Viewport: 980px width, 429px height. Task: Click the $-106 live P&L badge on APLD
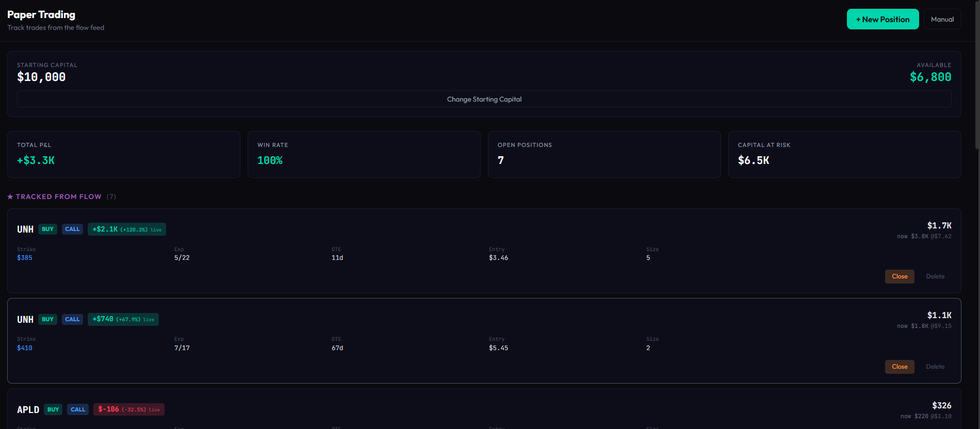129,409
